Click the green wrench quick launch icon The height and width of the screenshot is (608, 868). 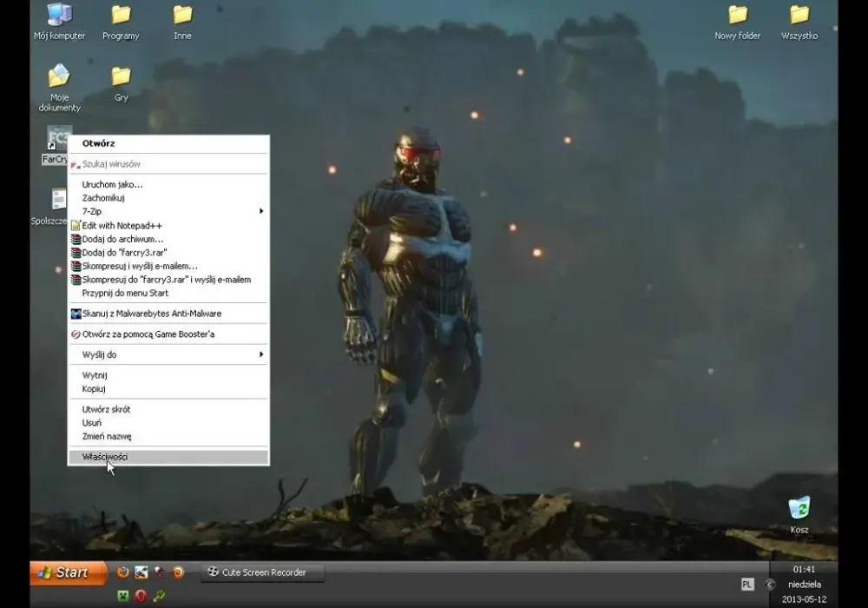pos(160,596)
